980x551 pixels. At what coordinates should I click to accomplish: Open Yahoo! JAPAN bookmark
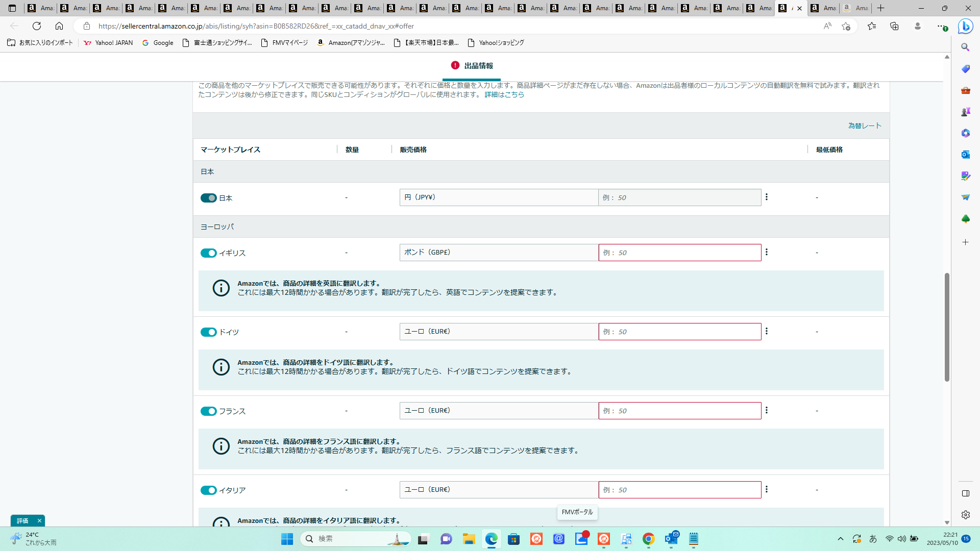pos(108,43)
